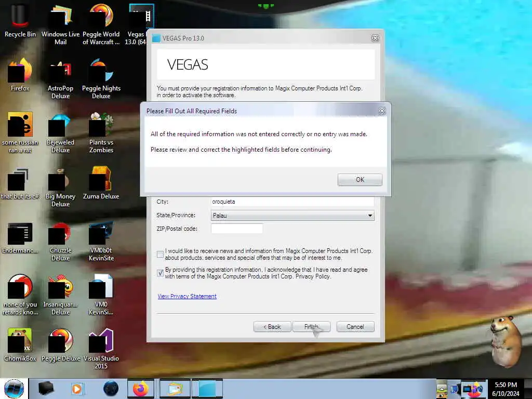The height and width of the screenshot is (399, 532).
Task: Select the VM0b0t KevinSite desktop icon
Action: 101,241
